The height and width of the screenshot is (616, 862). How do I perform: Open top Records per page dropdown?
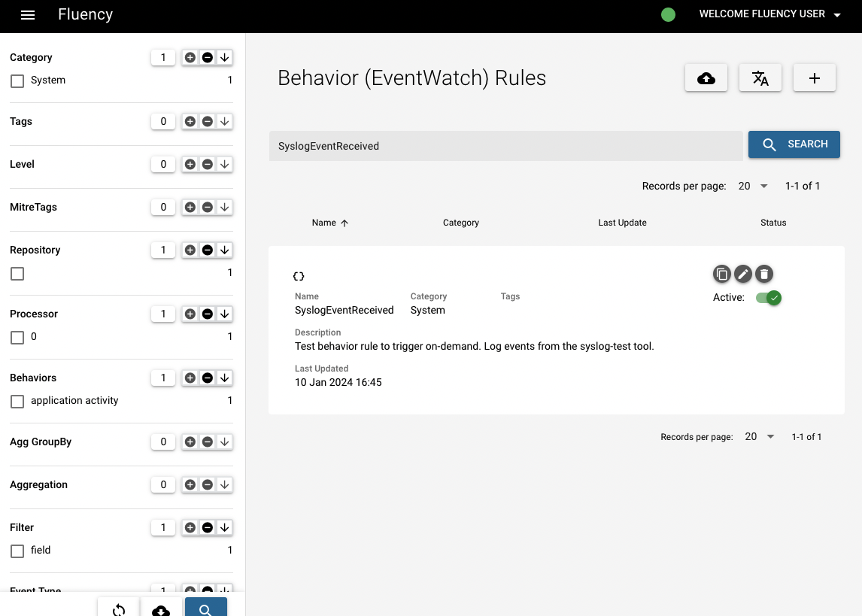tap(753, 187)
